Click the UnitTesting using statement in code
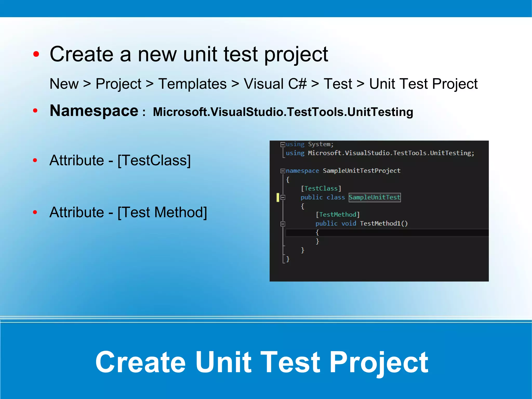 click(x=380, y=153)
